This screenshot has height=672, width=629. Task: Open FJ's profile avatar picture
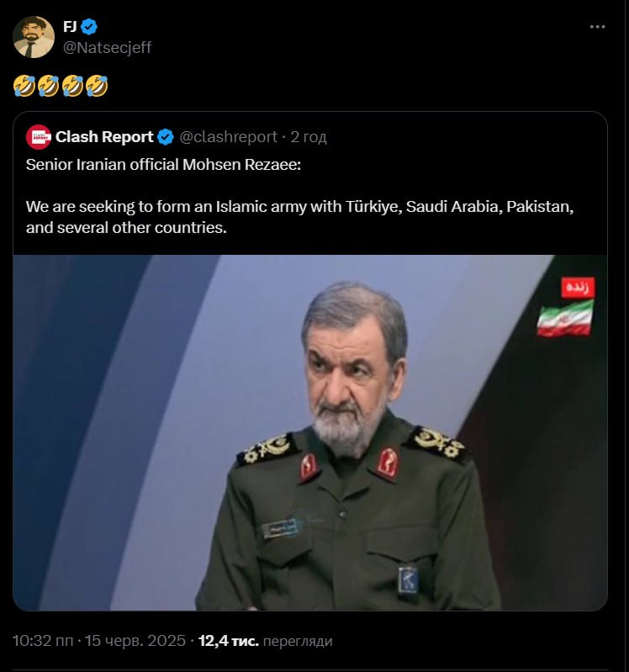(x=34, y=37)
